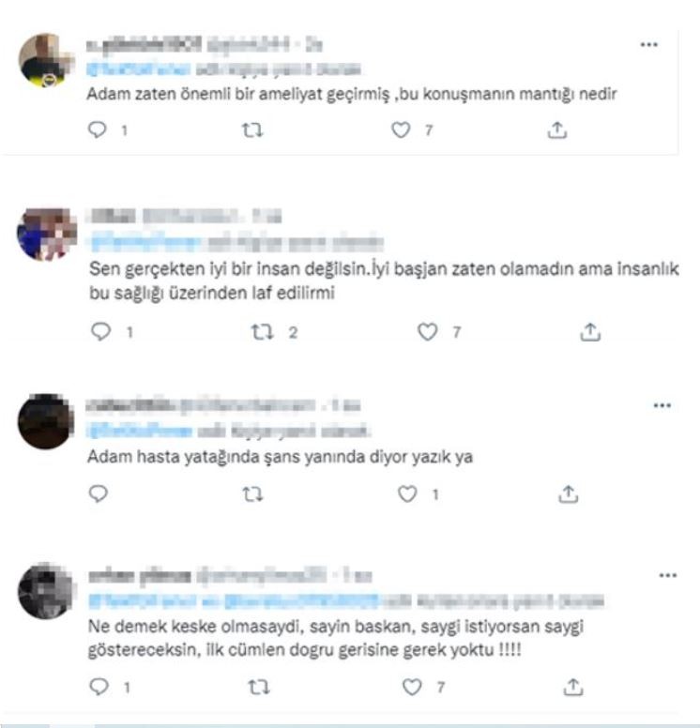Open more options for the 'Ne demek keske' tweet
The width and height of the screenshot is (700, 728).
(668, 576)
